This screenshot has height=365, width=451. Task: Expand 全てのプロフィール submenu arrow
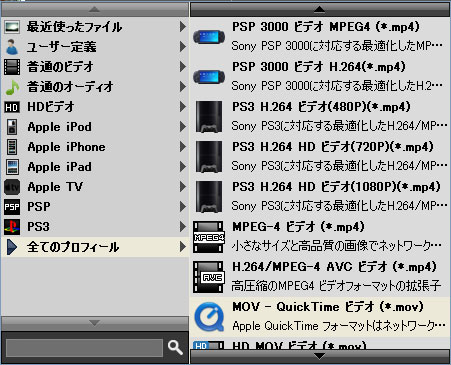183,247
